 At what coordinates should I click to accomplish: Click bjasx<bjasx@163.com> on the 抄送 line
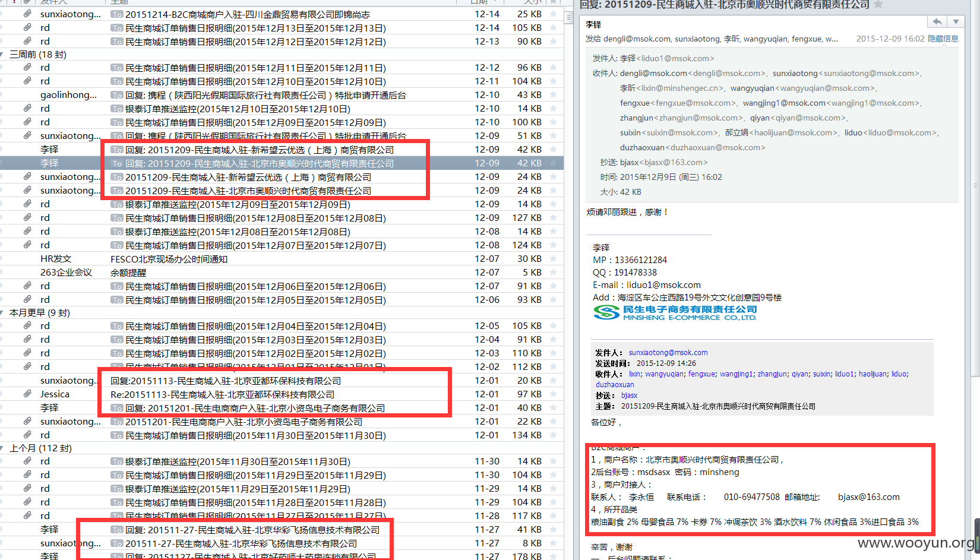click(x=664, y=162)
